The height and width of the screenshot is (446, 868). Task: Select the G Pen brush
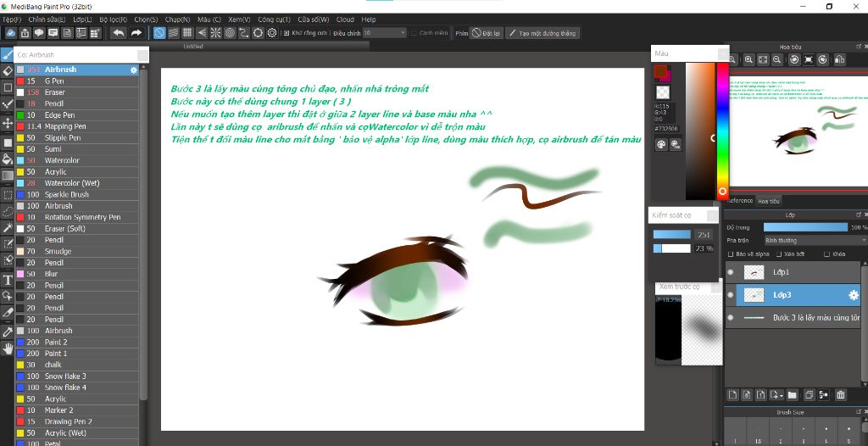pyautogui.click(x=76, y=81)
